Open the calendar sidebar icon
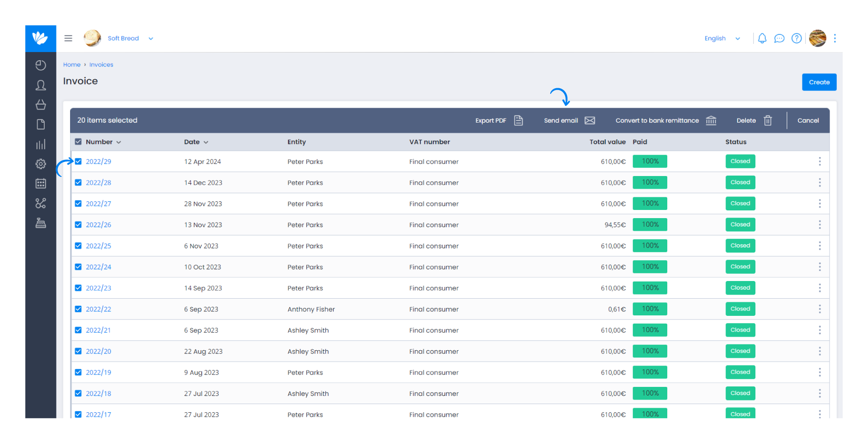The image size is (868, 443). [41, 183]
